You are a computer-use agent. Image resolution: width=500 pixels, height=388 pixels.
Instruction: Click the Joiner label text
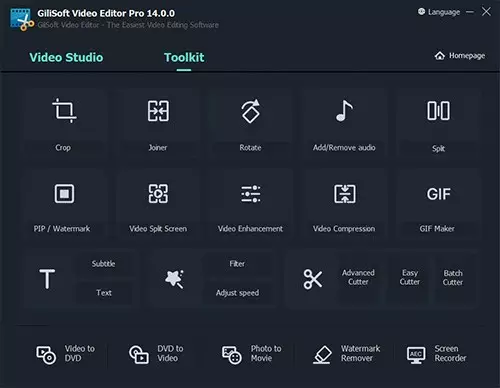pos(158,147)
